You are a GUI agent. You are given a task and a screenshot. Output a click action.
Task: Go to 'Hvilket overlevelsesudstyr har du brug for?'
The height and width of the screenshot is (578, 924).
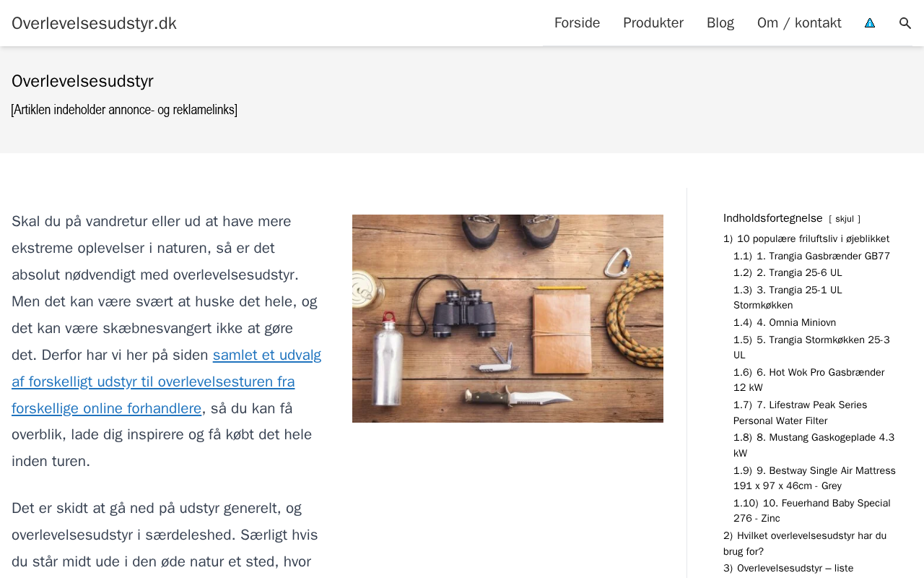(811, 536)
